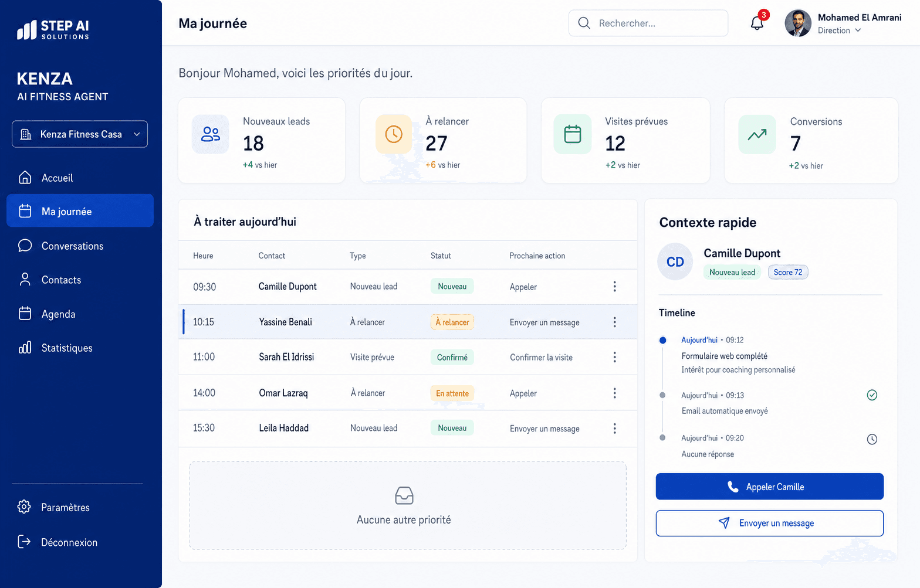Open the notifications bell
The height and width of the screenshot is (588, 920).
point(757,23)
